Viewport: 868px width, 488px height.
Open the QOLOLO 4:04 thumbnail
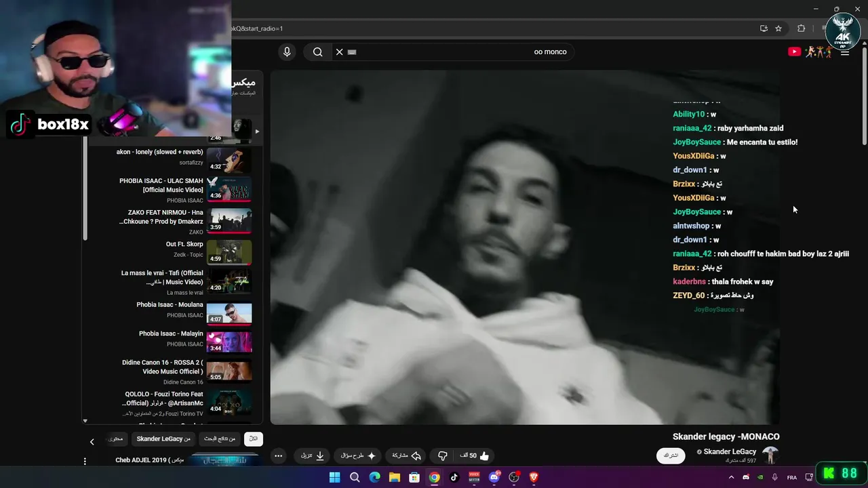pyautogui.click(x=229, y=402)
